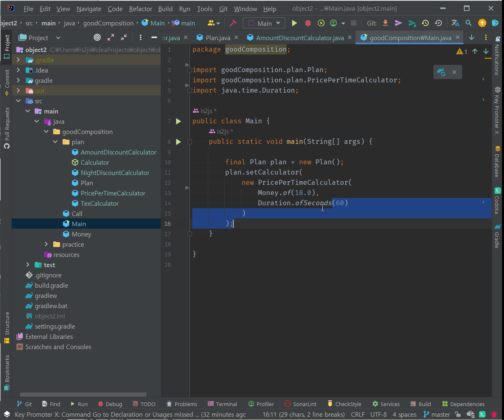Open the Money class in the project tree
This screenshot has width=504, height=420.
coord(81,234)
